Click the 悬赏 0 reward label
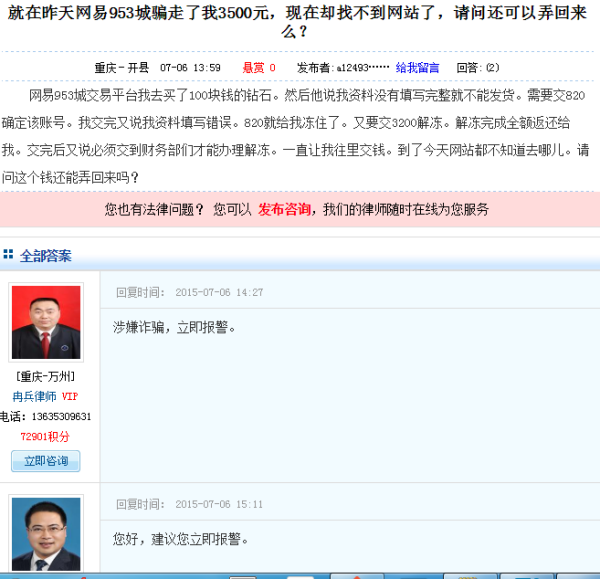The image size is (600, 579). click(x=259, y=68)
